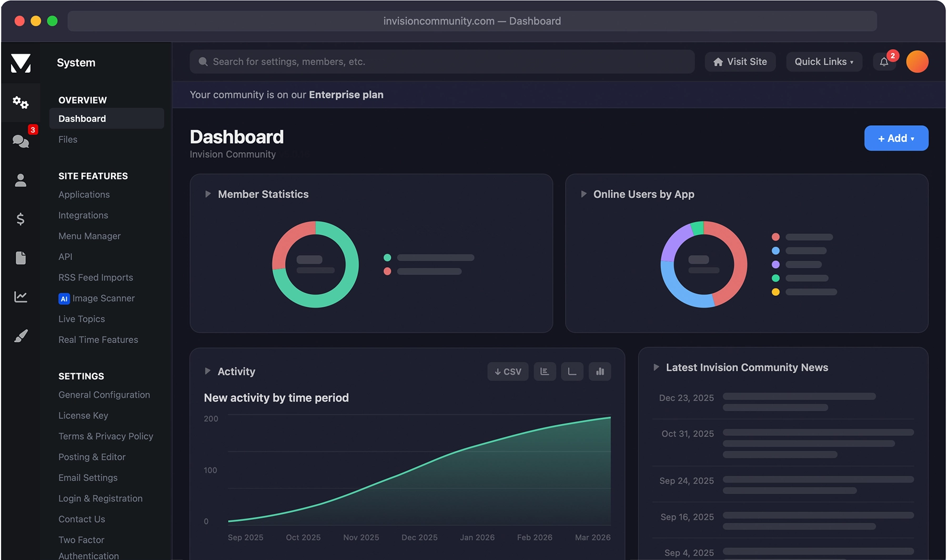This screenshot has width=947, height=560.
Task: Open the Members person icon in sidebar
Action: tap(21, 180)
